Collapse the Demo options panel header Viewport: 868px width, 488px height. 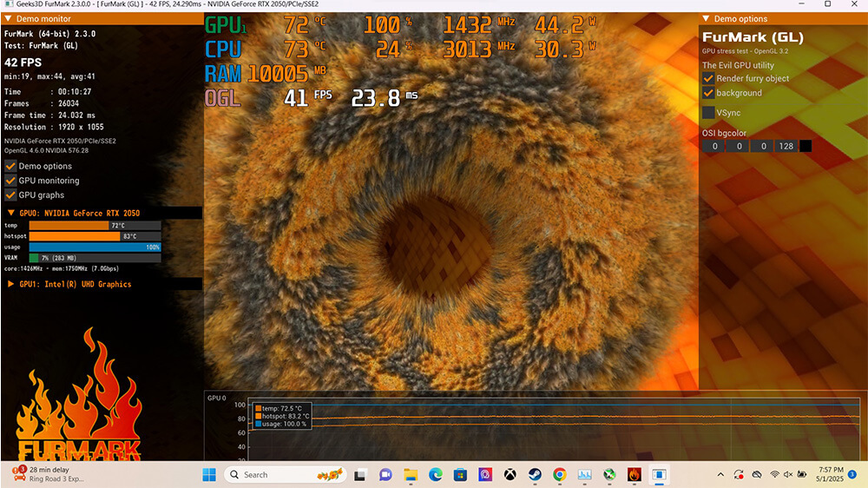(x=783, y=18)
